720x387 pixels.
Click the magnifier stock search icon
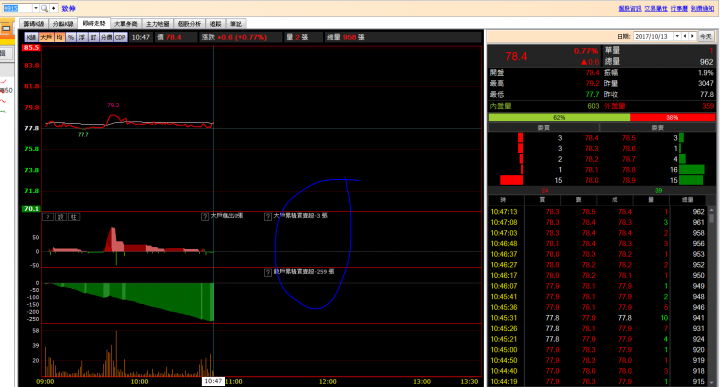(44, 8)
